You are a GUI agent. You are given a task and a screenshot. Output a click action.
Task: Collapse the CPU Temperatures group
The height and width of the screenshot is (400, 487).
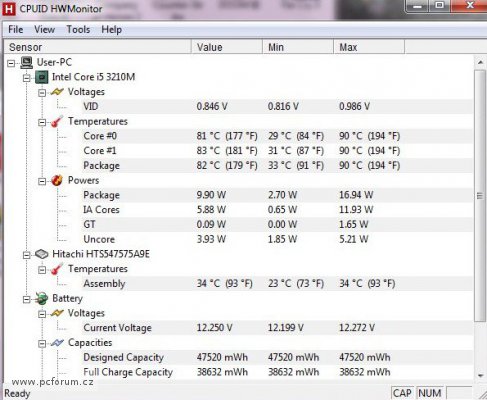(42, 122)
